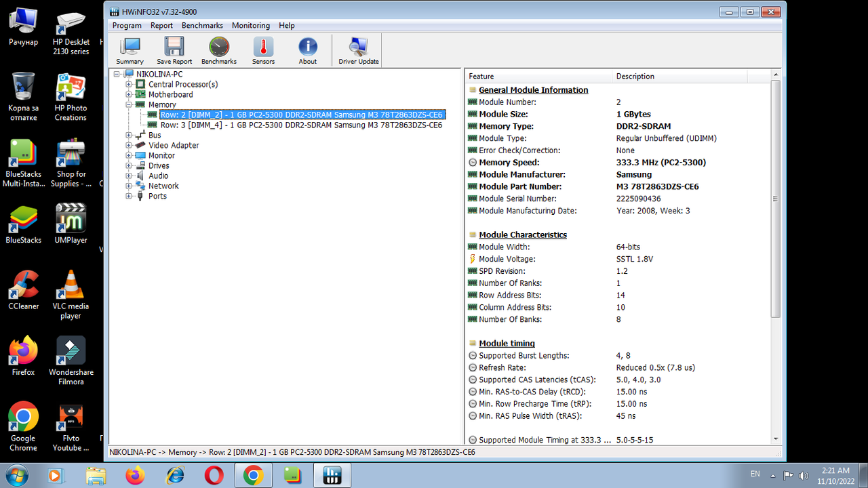This screenshot has height=488, width=868.
Task: Expand the Bus node
Action: 129,136
